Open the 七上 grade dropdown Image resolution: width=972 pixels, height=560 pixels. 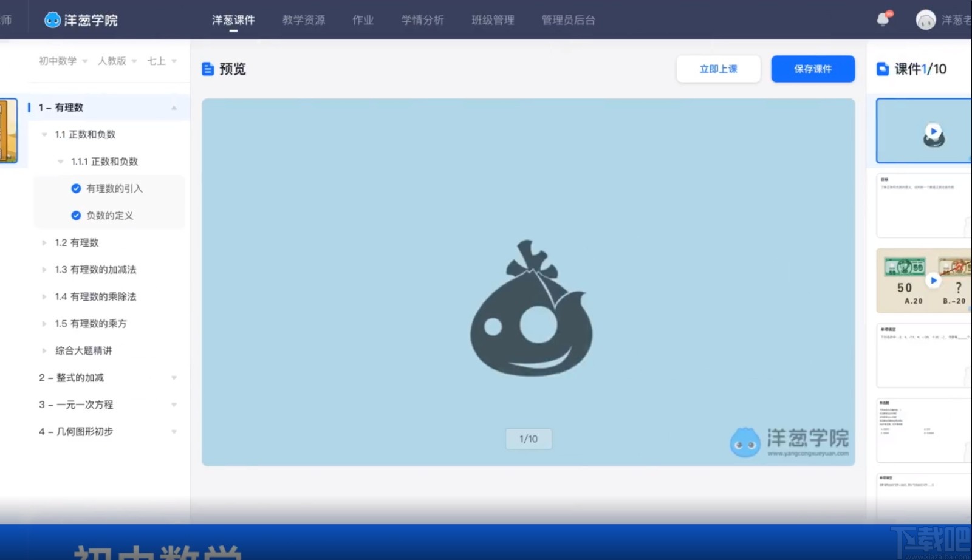(162, 61)
